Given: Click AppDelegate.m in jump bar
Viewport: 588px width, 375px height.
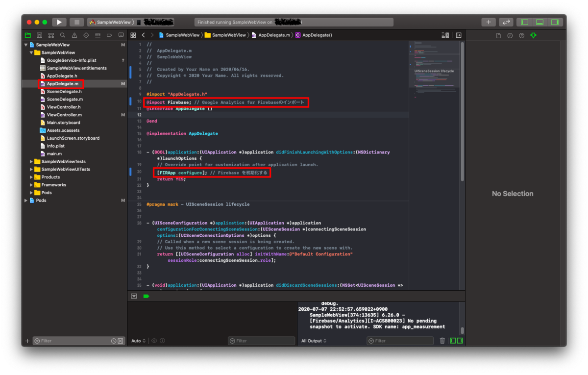Looking at the screenshot, I should click(271, 35).
